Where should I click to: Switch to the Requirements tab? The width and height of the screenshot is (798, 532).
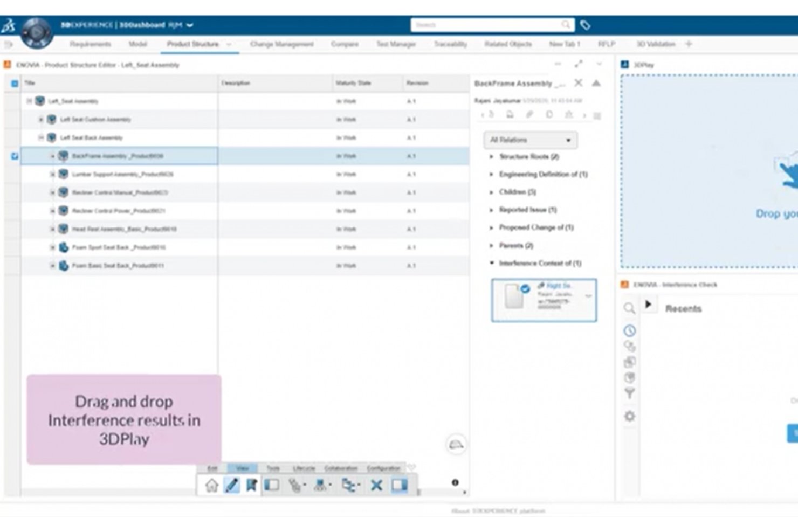coord(90,44)
